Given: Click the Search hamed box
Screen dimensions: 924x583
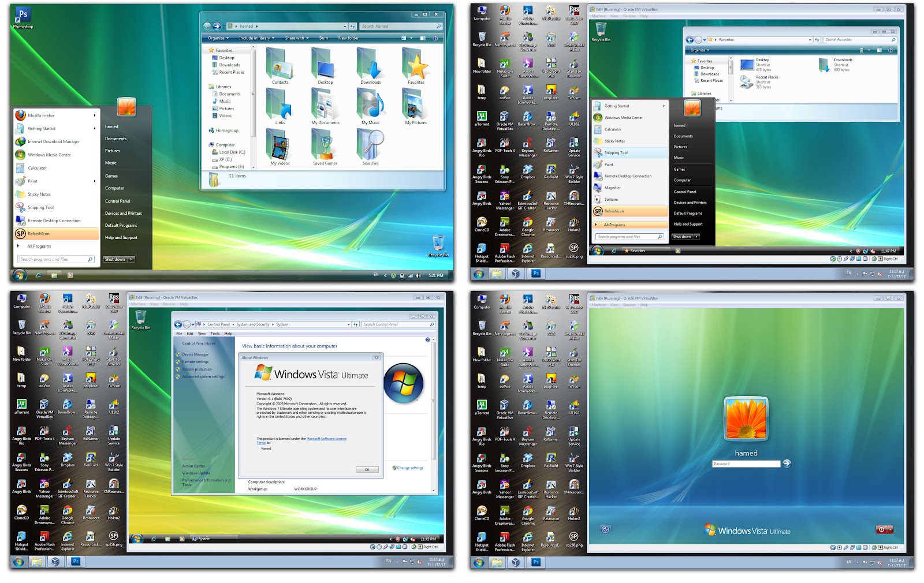Looking at the screenshot, I should [401, 27].
